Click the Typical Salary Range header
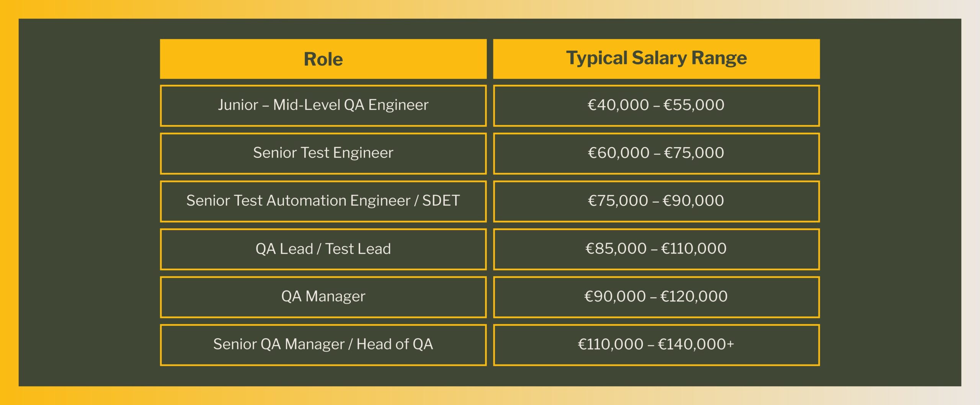 [x=656, y=59]
